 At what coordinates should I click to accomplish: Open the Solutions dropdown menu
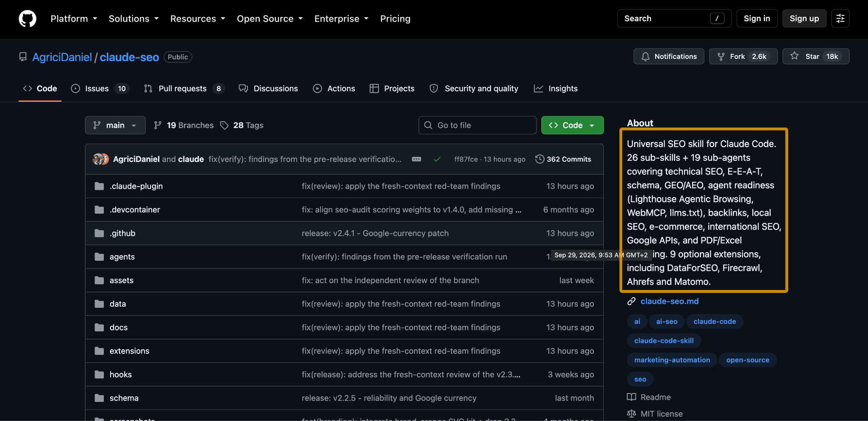134,19
